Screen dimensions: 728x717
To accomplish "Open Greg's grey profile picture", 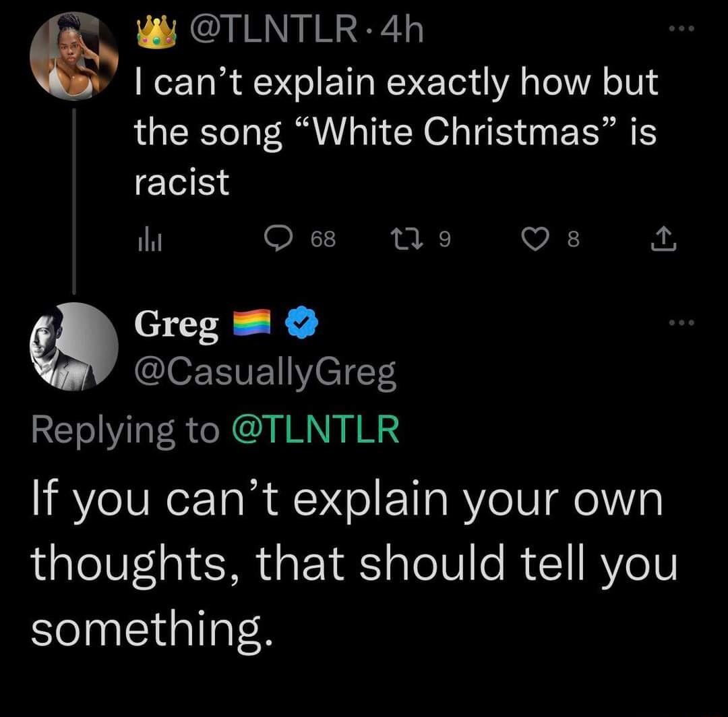I will pyautogui.click(x=73, y=347).
